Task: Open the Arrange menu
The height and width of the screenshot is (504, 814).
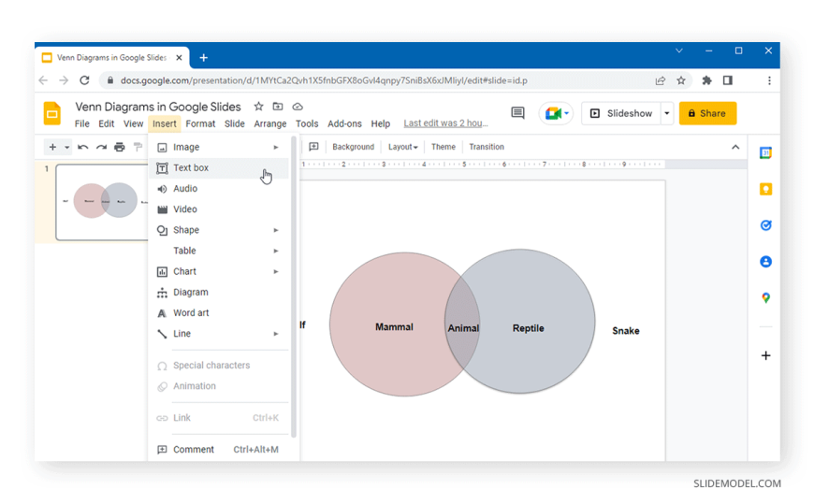Action: [270, 123]
